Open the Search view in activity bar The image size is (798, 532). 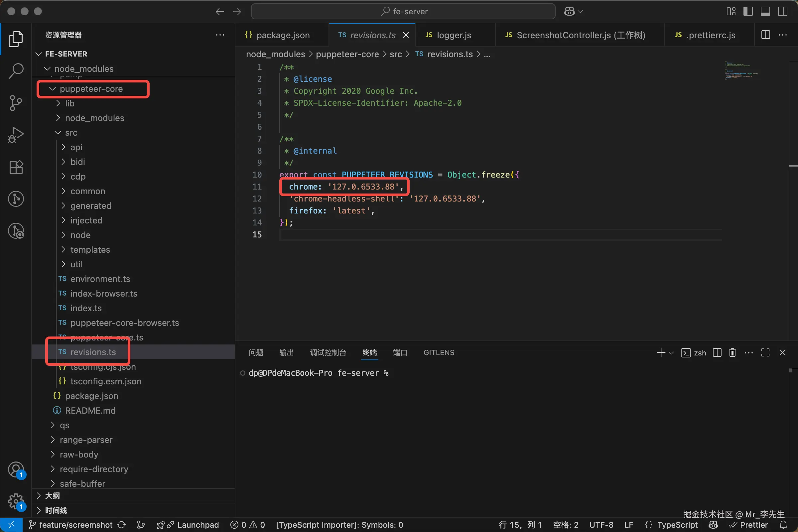pyautogui.click(x=16, y=70)
